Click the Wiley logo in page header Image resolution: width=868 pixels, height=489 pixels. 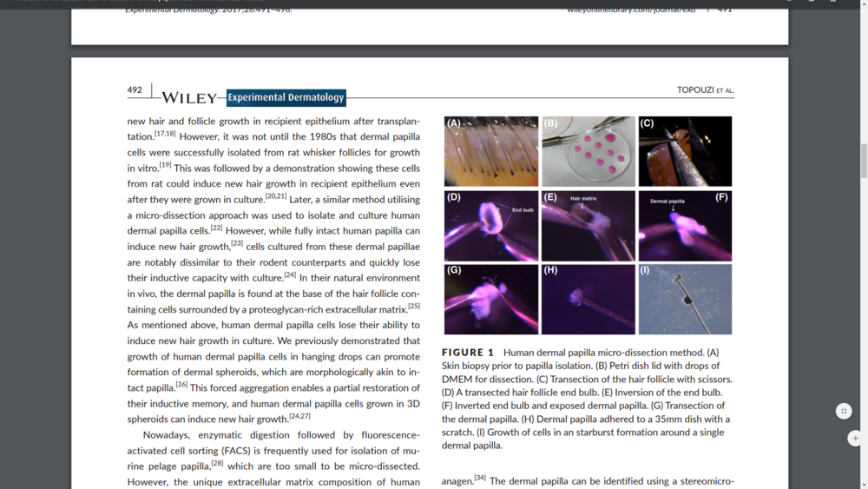[x=188, y=98]
